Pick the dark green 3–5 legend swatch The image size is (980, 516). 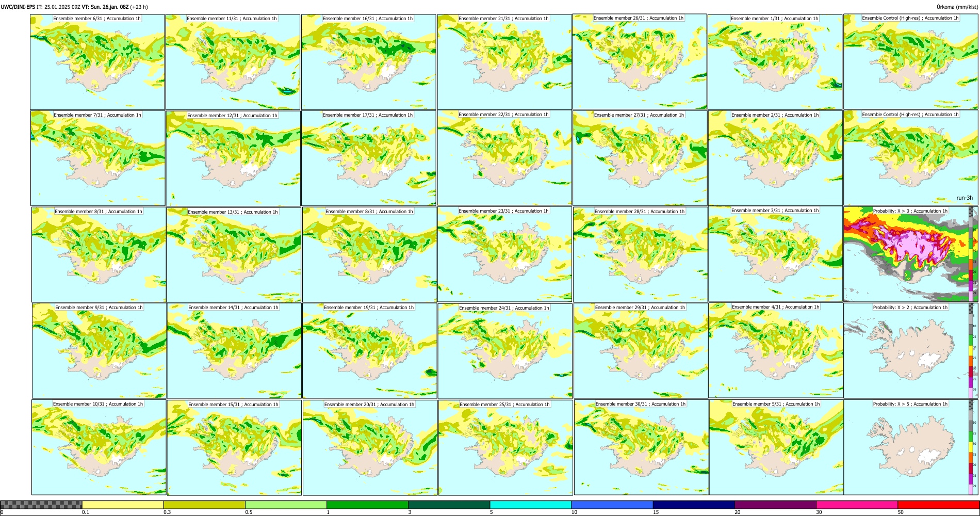(449, 505)
